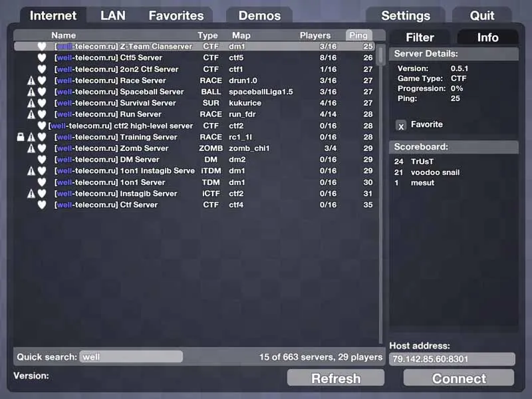Click the Host address input box
532x399 pixels.
(x=452, y=359)
